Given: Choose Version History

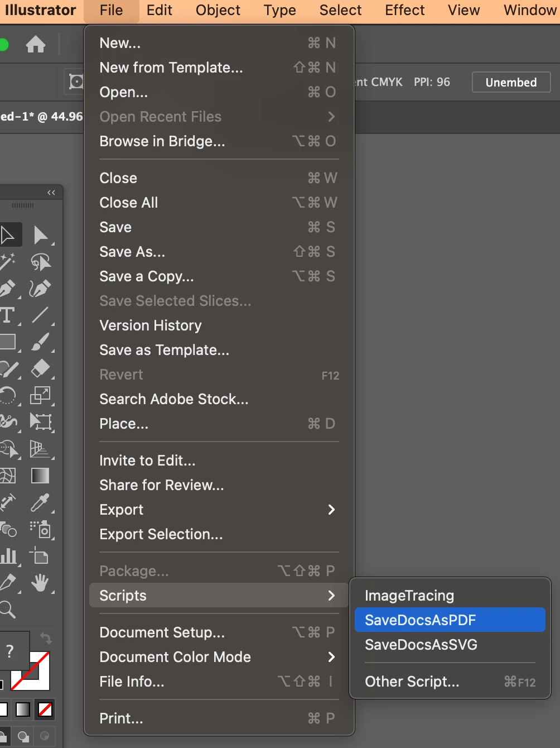Looking at the screenshot, I should (219, 325).
